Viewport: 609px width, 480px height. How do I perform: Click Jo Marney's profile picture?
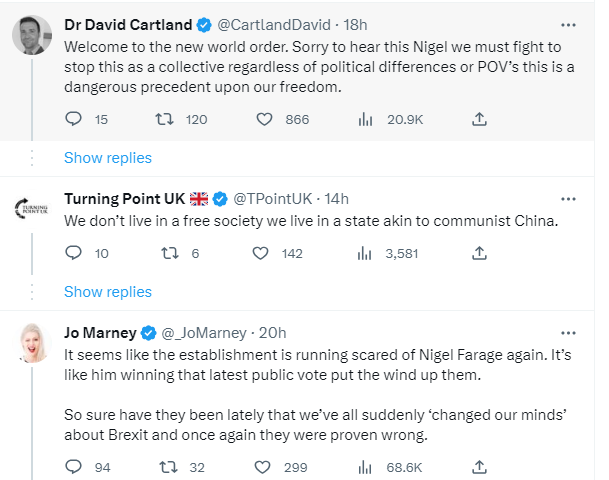point(32,346)
